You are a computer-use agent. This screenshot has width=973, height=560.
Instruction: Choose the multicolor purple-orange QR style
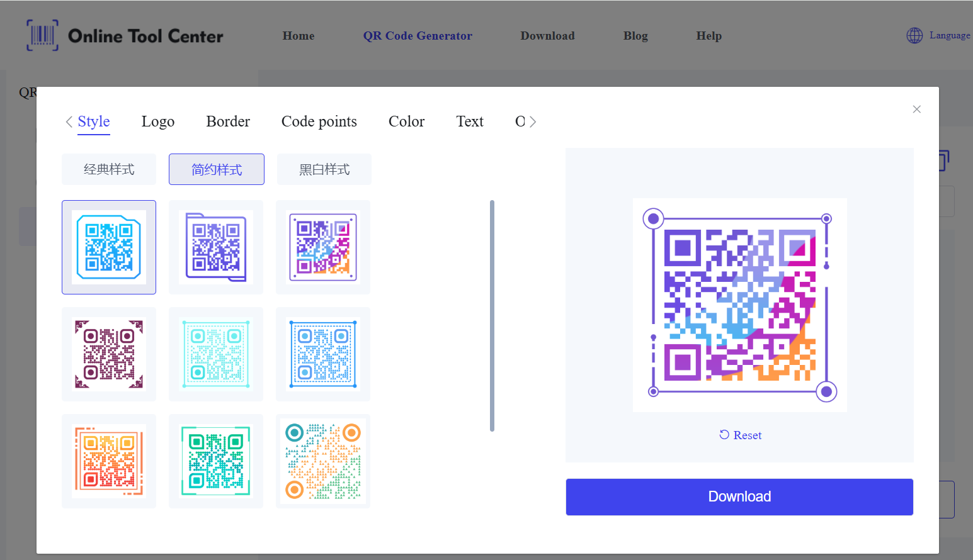pyautogui.click(x=323, y=247)
